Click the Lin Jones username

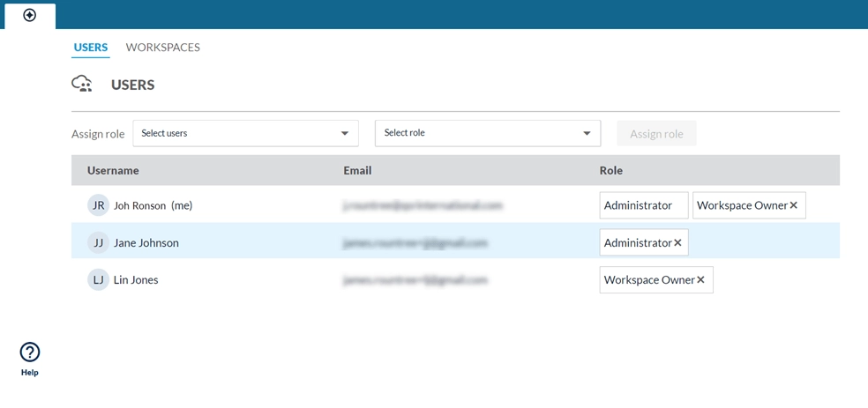[136, 279]
